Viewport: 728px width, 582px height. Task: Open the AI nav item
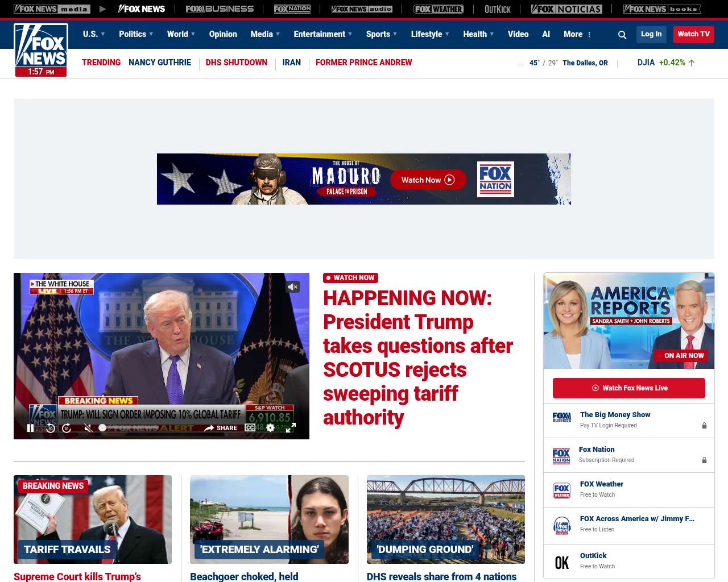[546, 34]
